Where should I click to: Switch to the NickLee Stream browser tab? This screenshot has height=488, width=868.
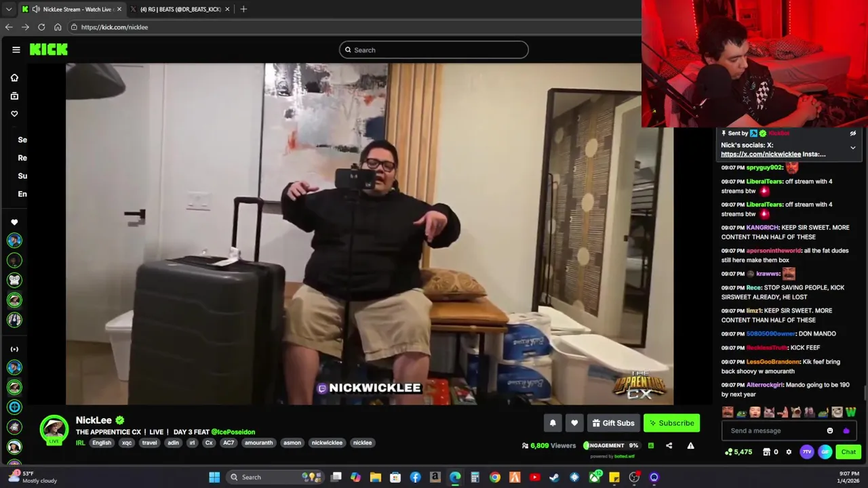tap(71, 9)
